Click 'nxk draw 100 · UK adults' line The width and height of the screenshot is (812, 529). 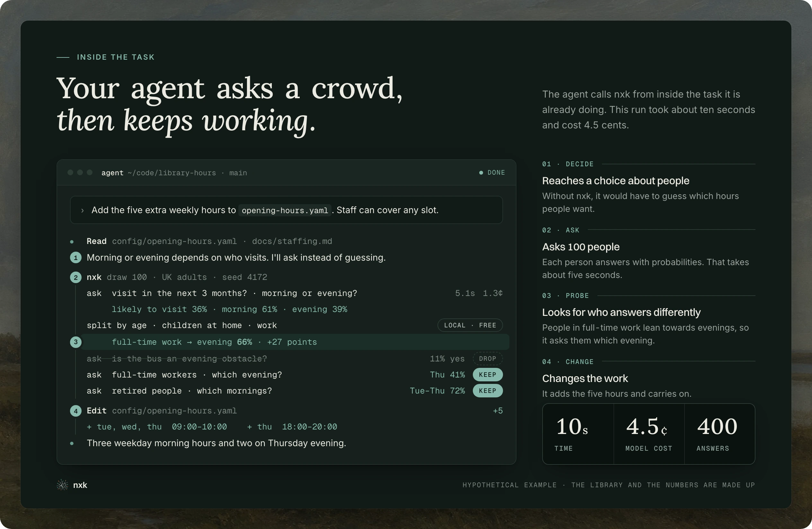[177, 277]
